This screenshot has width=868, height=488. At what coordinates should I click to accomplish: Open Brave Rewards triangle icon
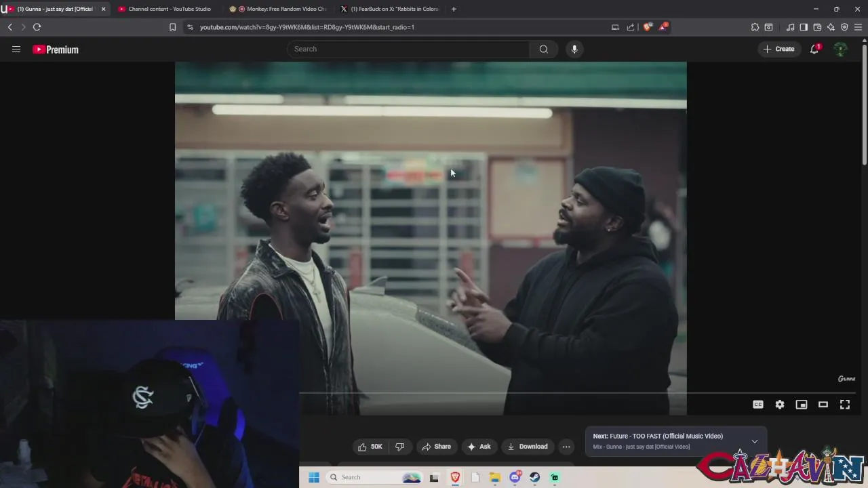pyautogui.click(x=663, y=27)
